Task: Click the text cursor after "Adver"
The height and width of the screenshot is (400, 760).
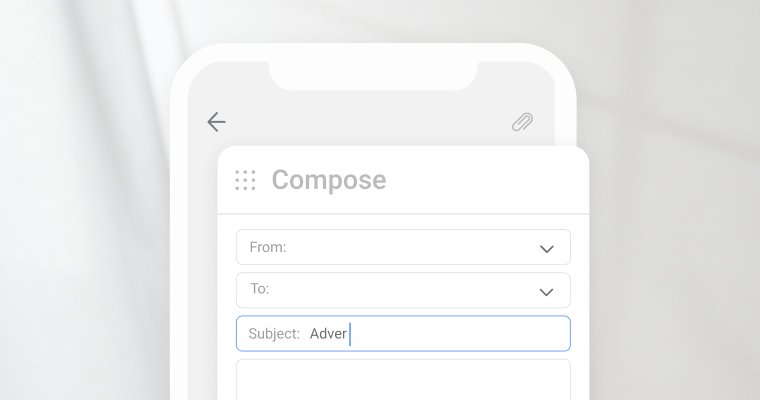Action: pos(350,334)
